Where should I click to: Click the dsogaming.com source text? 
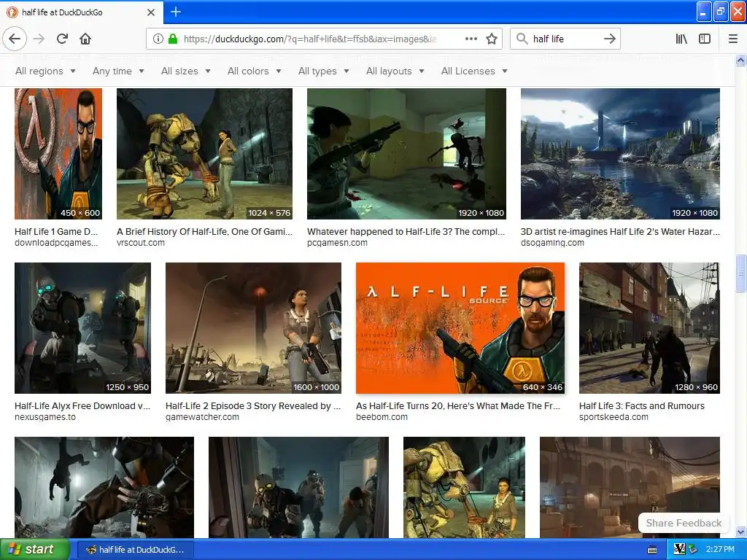(552, 242)
